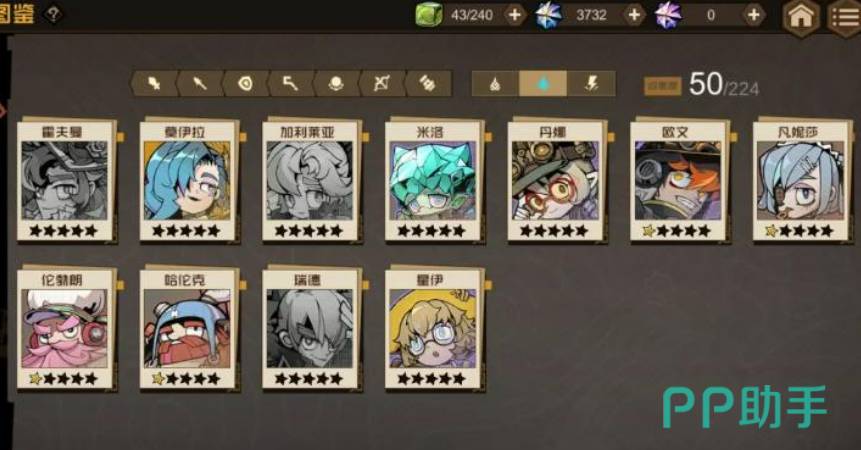The image size is (861, 450).
Task: Choose the hammer class filter icon
Action: click(290, 84)
